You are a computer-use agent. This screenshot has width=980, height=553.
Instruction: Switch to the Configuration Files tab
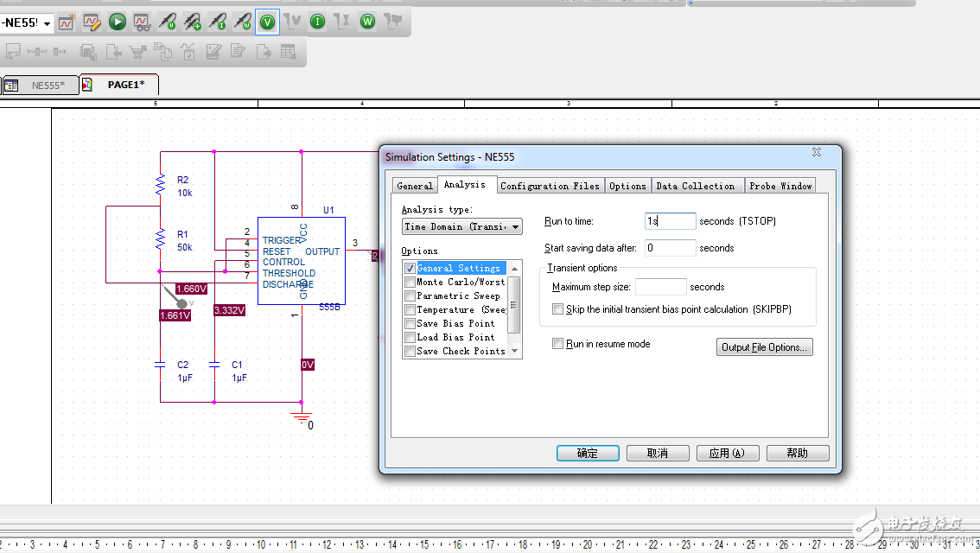click(550, 186)
